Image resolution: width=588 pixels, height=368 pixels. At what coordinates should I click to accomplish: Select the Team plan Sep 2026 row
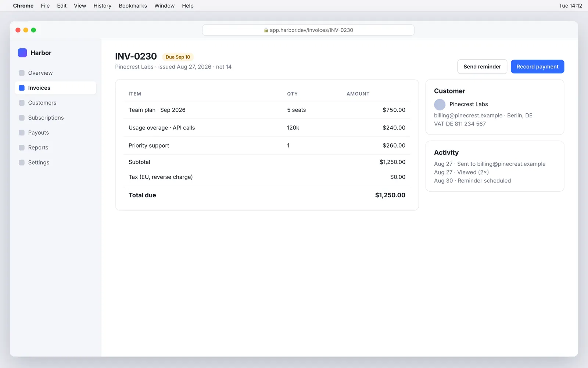pyautogui.click(x=267, y=110)
